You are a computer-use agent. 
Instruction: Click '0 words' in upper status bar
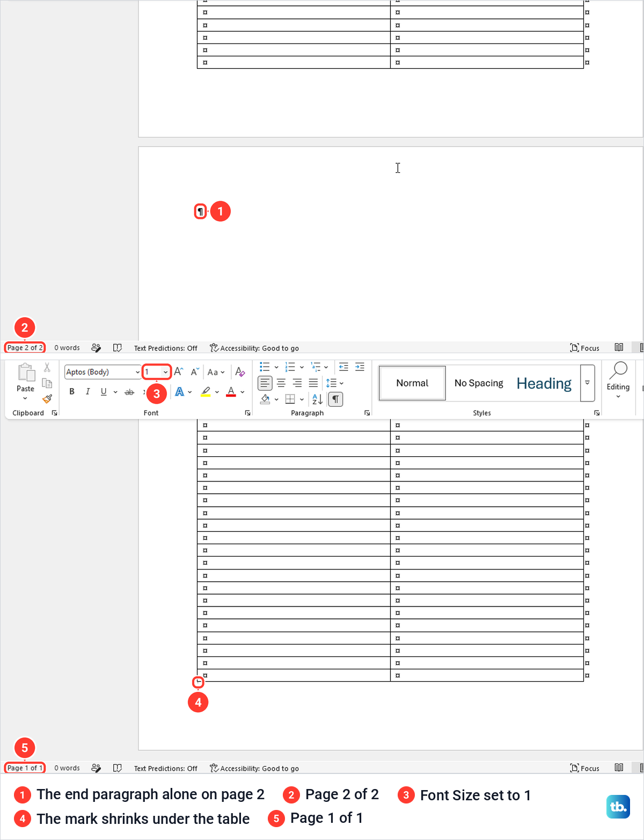pos(67,348)
